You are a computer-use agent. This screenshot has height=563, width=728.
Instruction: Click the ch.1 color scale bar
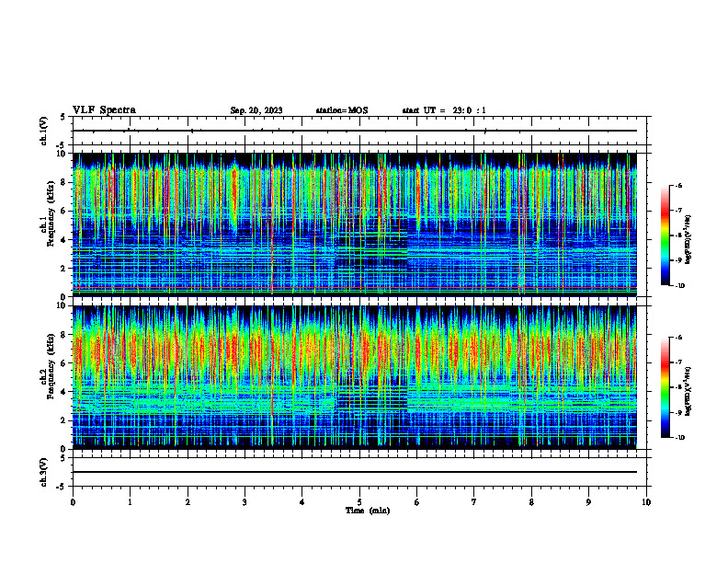(665, 236)
